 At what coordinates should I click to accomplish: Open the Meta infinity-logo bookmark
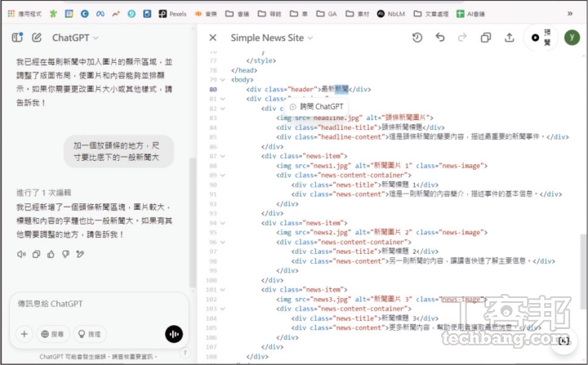[100, 14]
